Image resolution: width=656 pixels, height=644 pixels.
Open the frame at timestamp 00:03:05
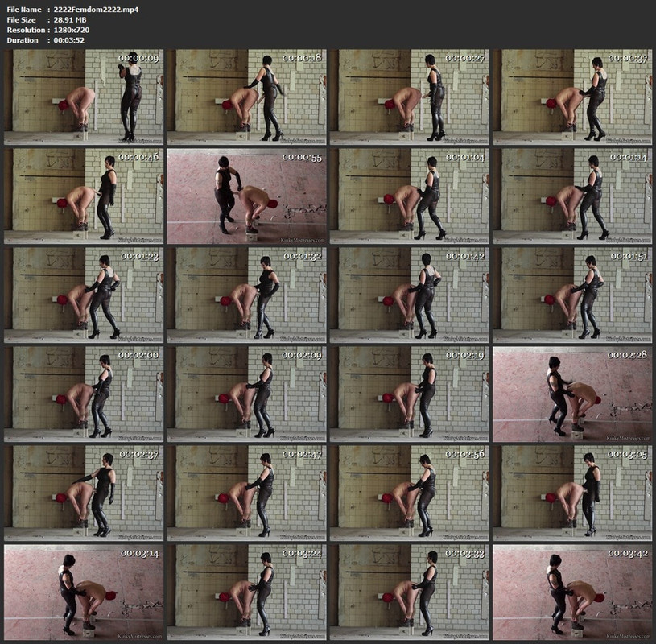coord(572,493)
